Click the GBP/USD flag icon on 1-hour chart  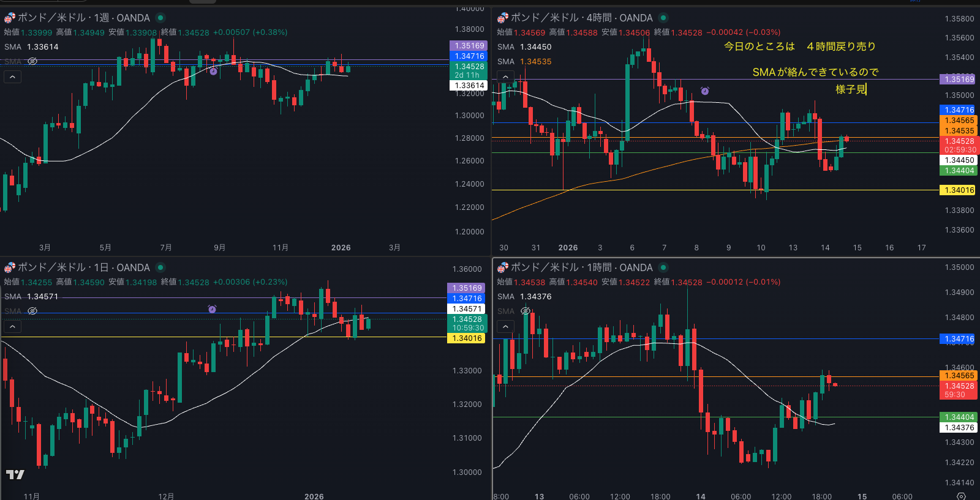[502, 267]
